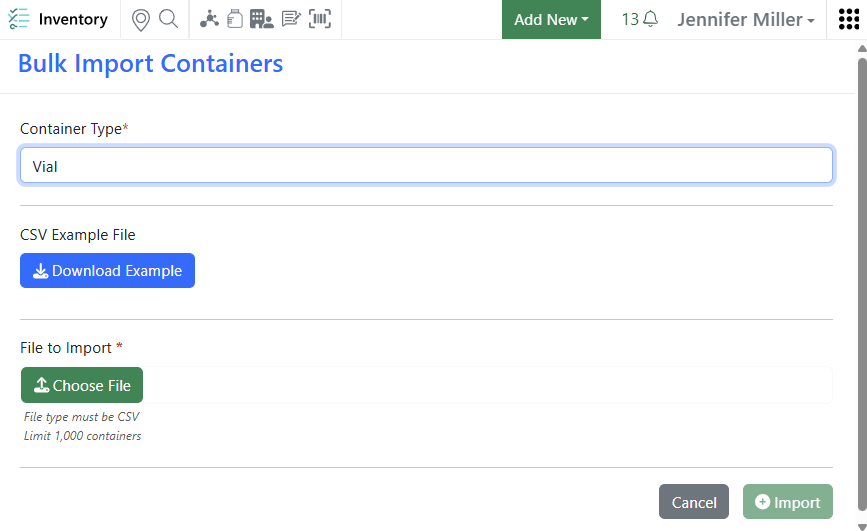Screen dimensions: 867x531
Task: Click the barcode scanner icon
Action: [x=320, y=20]
